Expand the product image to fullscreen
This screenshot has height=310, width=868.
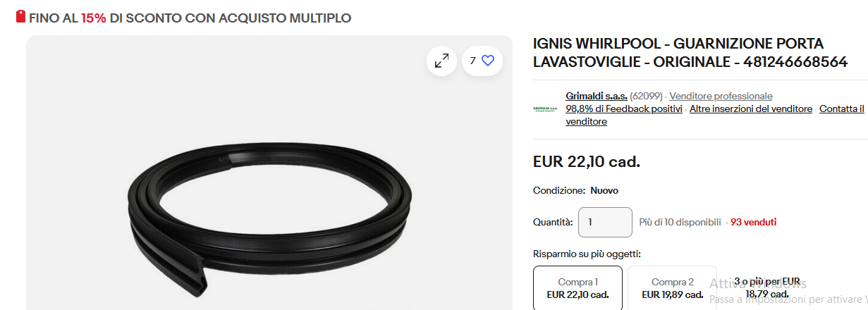coord(442,61)
